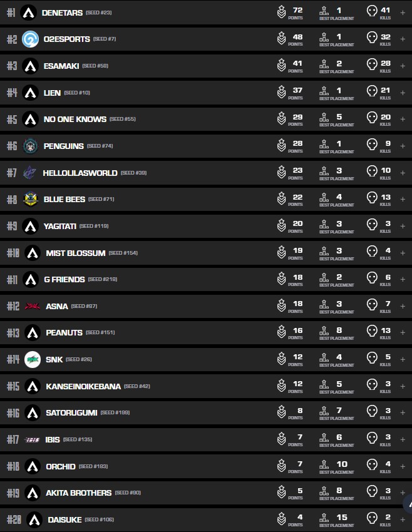Image resolution: width=412 pixels, height=532 pixels.
Task: Click the HelloLilasWorld team logo
Action: (29, 173)
